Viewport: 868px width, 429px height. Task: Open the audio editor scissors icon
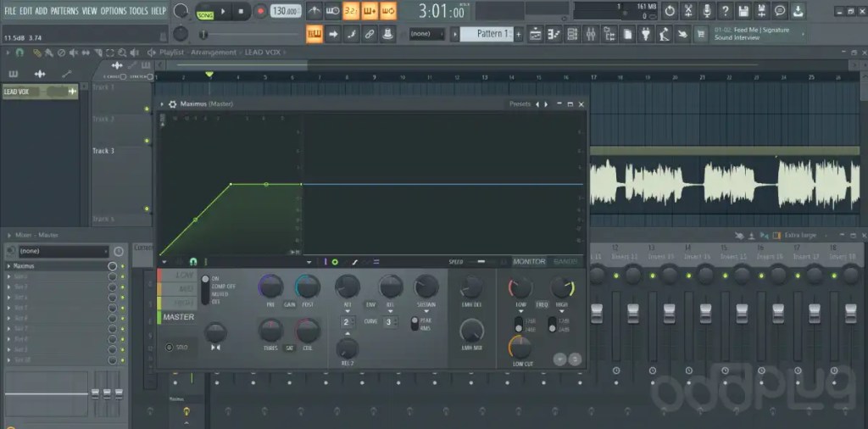pyautogui.click(x=688, y=10)
